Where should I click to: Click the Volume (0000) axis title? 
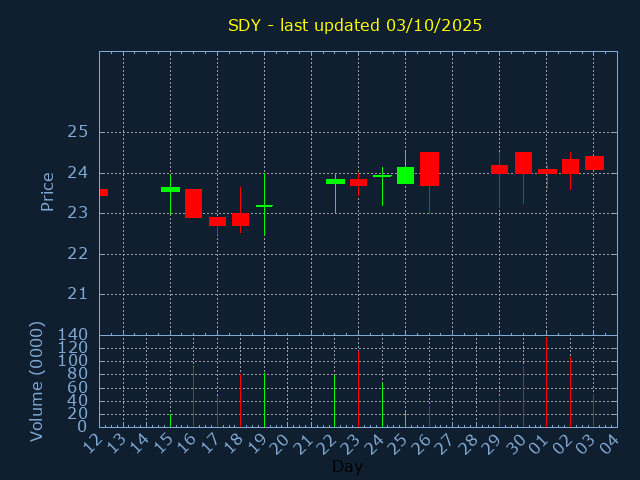tap(37, 381)
